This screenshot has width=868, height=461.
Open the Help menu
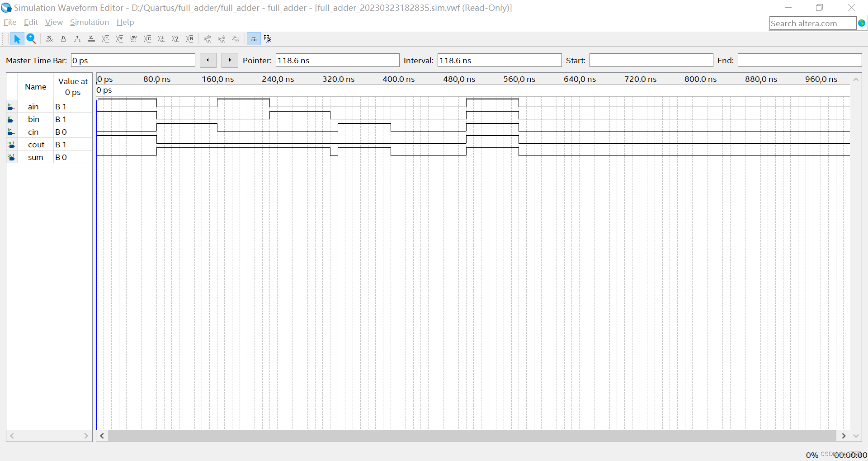pyautogui.click(x=125, y=22)
